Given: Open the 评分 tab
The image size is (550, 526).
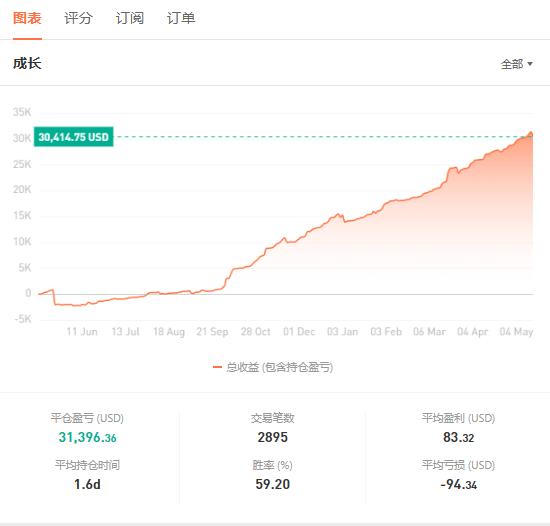Looking at the screenshot, I should [79, 18].
